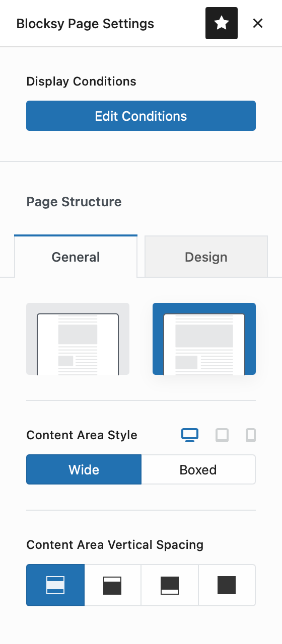The image size is (282, 644).
Task: Close the Blocksy Page Settings panel
Action: click(258, 23)
